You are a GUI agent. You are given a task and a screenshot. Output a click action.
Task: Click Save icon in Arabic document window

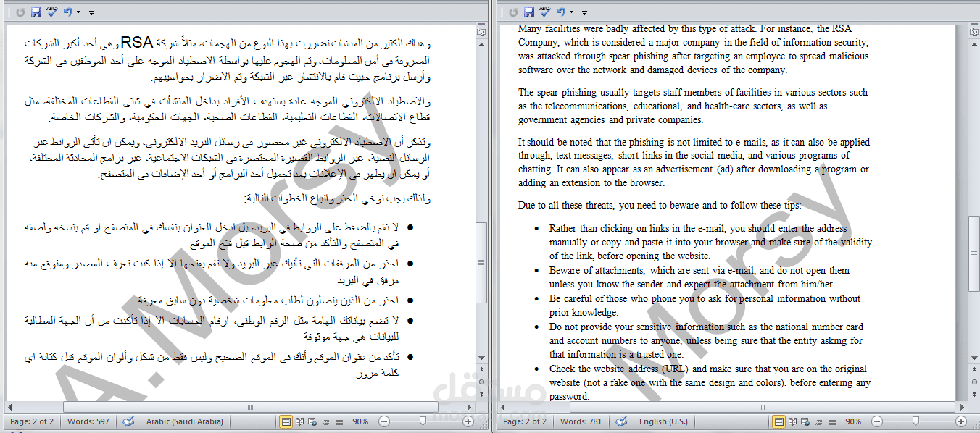point(36,12)
